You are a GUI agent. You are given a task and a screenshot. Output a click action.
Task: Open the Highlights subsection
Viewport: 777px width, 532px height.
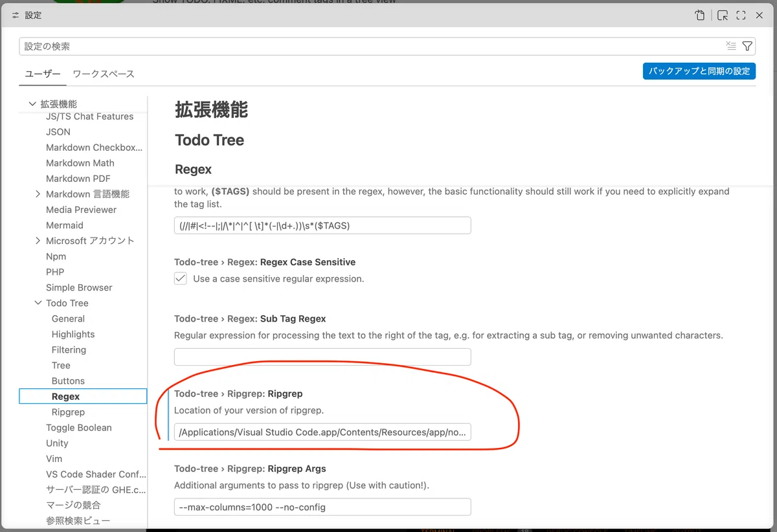point(73,334)
